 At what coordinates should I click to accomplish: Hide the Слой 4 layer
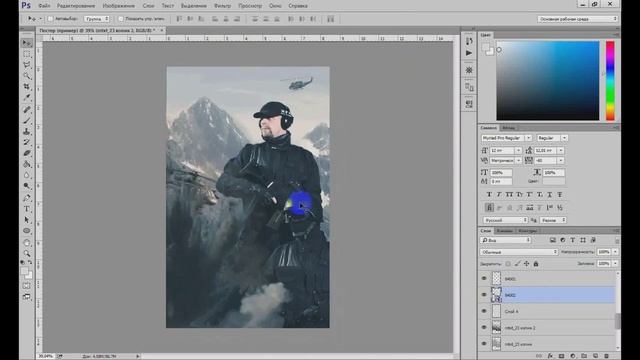[484, 311]
